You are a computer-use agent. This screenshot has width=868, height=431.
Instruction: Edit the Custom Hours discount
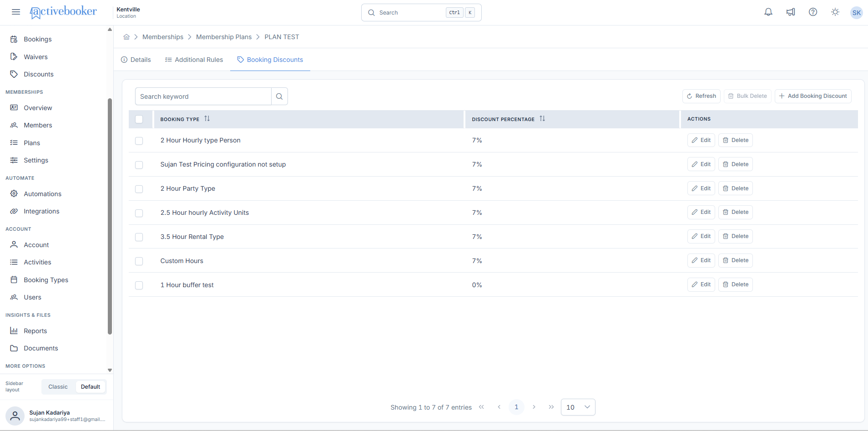701,260
